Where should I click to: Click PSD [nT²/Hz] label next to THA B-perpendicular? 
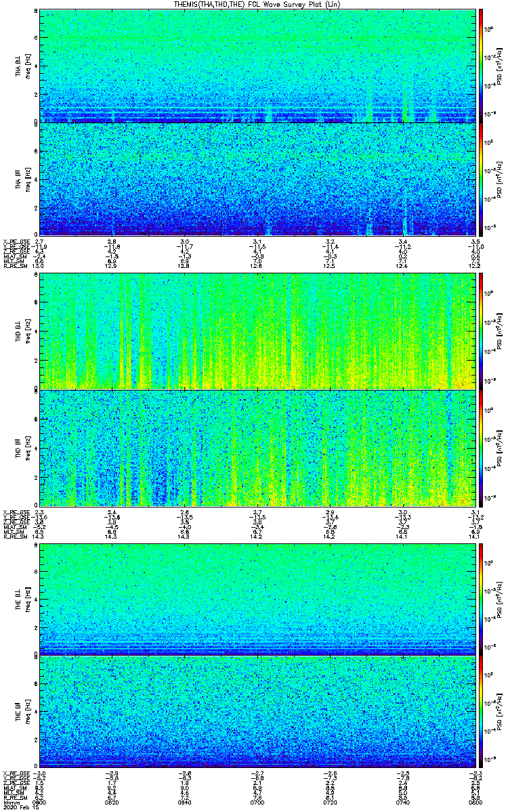(x=500, y=66)
